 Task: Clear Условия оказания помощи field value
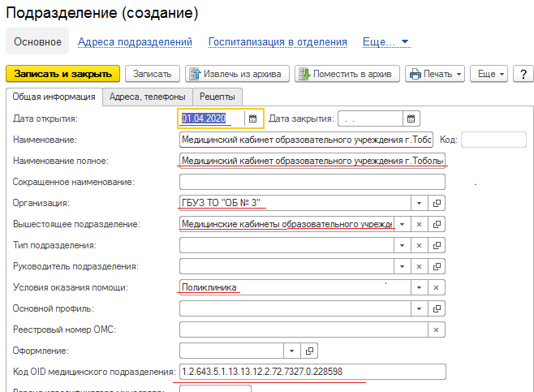click(x=437, y=287)
